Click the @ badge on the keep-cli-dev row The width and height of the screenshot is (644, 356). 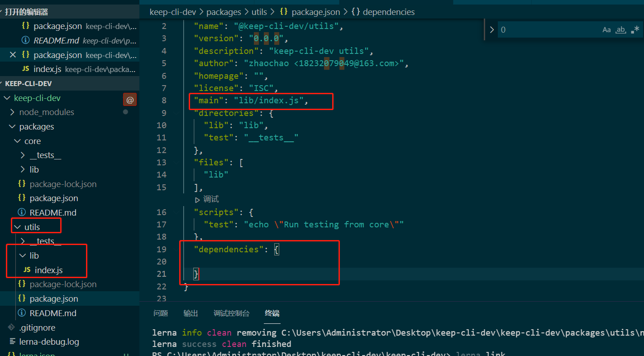pyautogui.click(x=130, y=100)
